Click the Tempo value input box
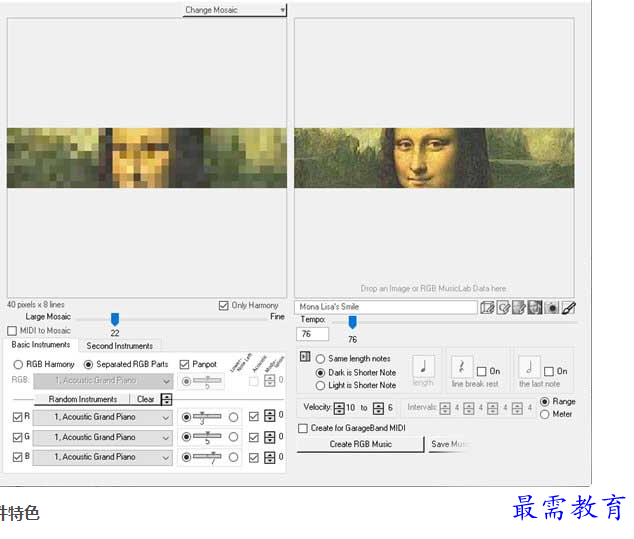The width and height of the screenshot is (634, 539). 312,334
